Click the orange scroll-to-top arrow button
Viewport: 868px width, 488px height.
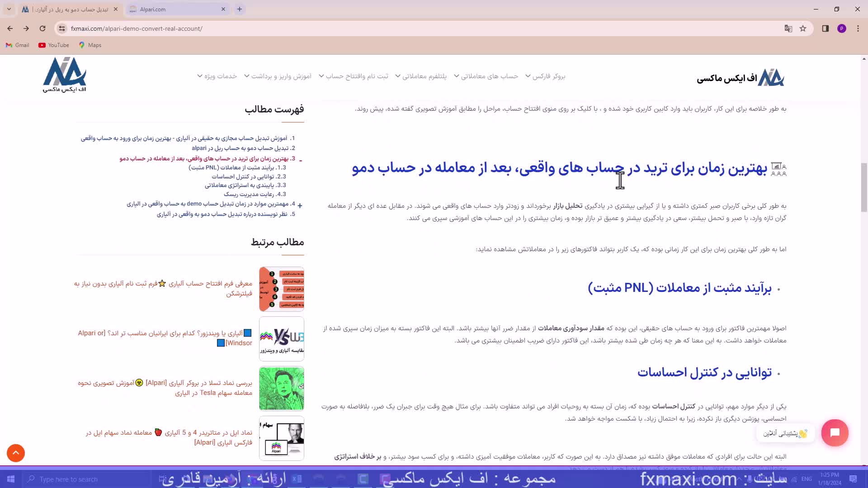[x=16, y=453]
